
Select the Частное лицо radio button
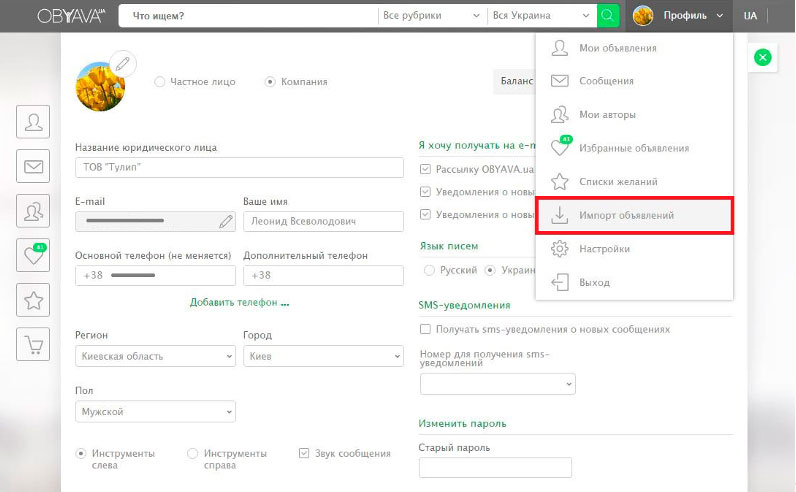tap(160, 82)
